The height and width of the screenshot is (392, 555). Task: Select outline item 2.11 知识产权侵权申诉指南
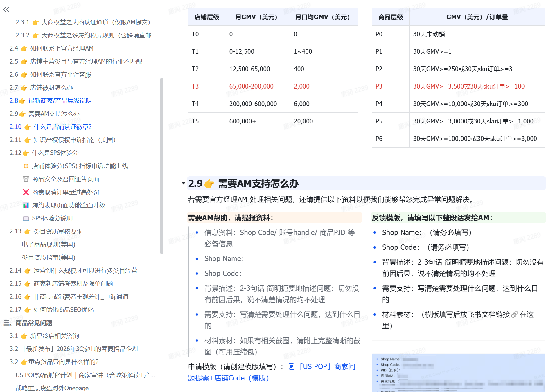tap(63, 140)
